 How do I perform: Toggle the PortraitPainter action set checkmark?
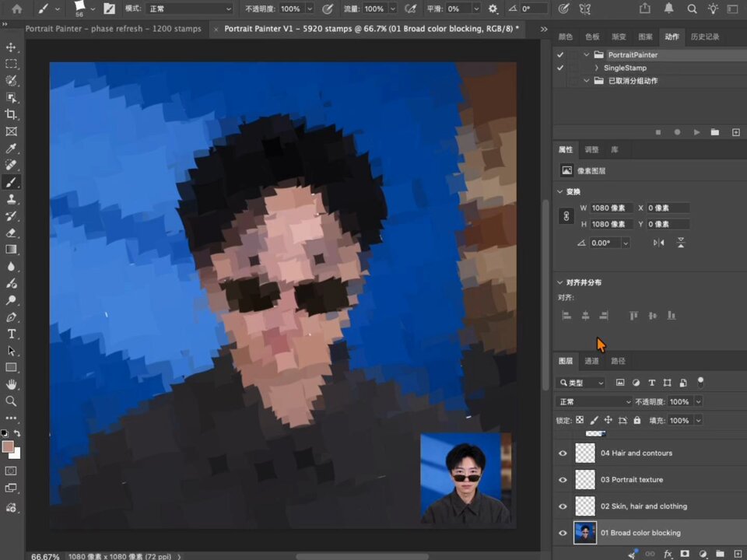[560, 54]
